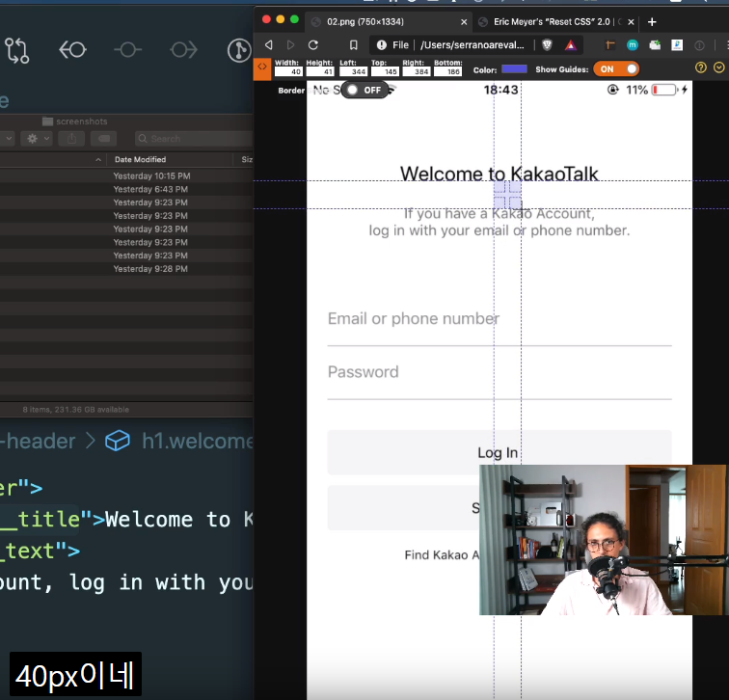Click the 'Welcome to KakaoTalk' heading

coord(499,174)
